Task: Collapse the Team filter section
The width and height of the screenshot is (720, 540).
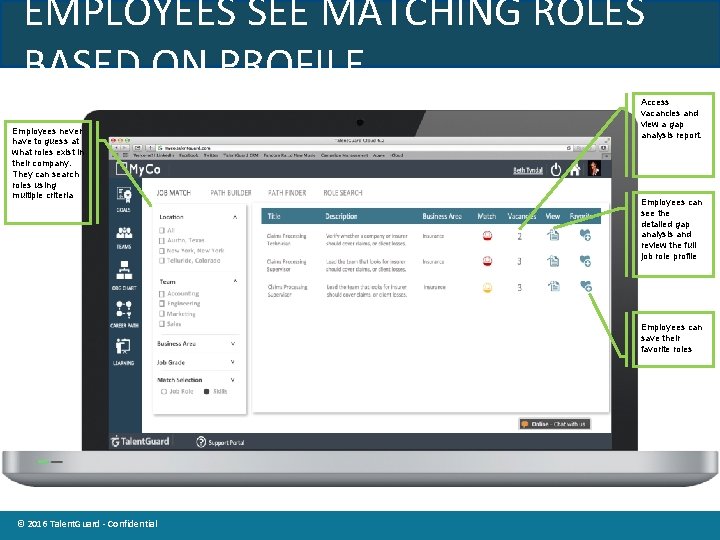Action: click(235, 281)
